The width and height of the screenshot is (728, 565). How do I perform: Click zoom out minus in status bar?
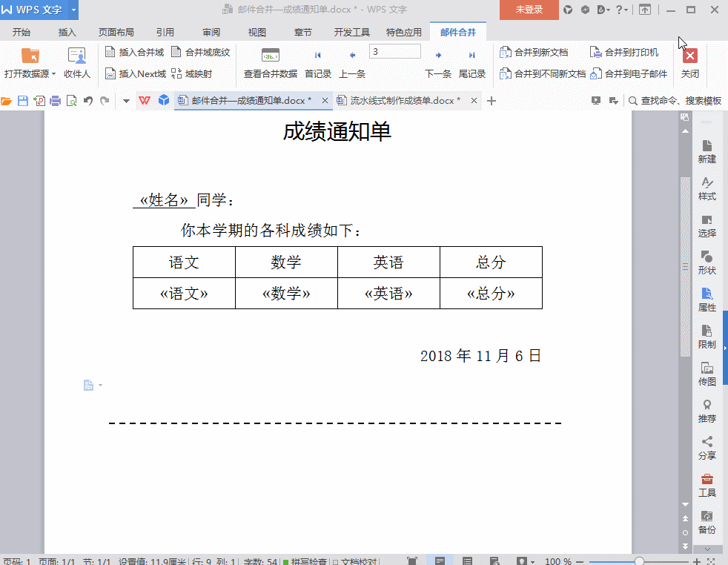coord(580,561)
